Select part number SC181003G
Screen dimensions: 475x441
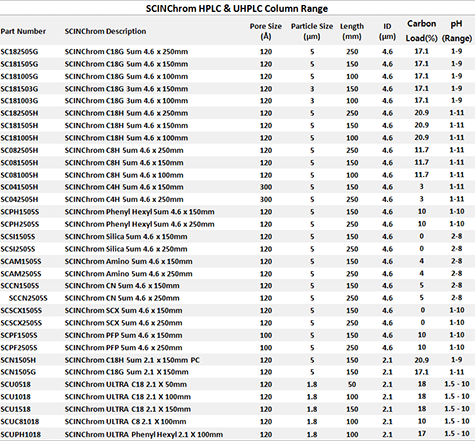[19, 101]
